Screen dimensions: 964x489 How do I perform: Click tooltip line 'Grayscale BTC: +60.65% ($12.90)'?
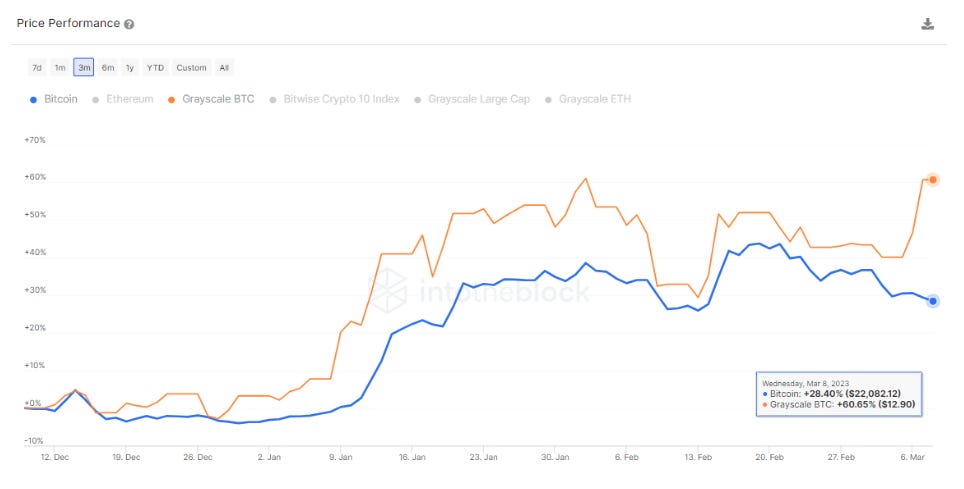839,404
